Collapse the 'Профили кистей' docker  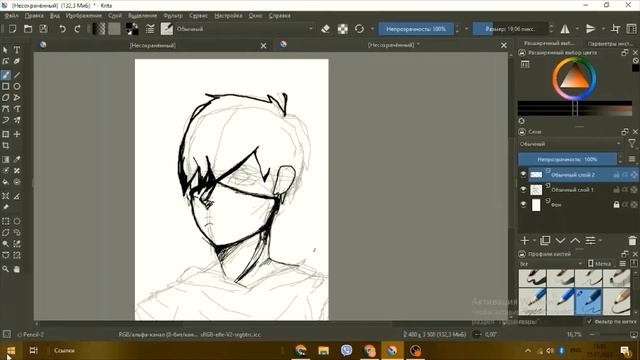[x=522, y=254]
